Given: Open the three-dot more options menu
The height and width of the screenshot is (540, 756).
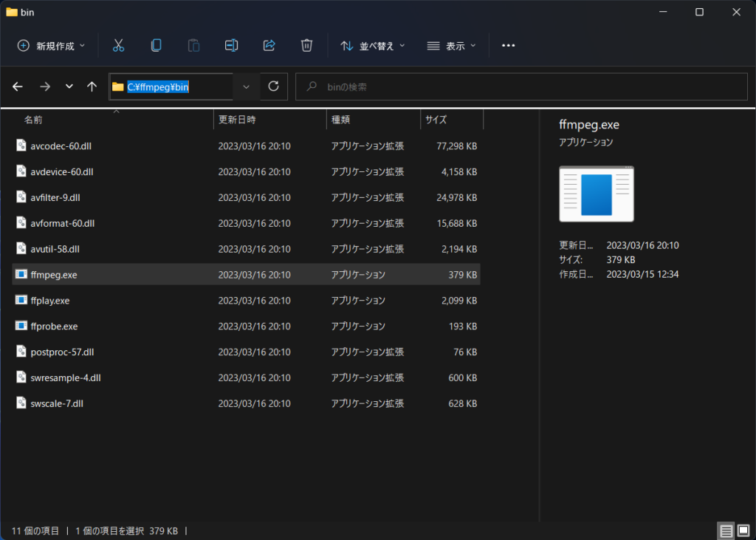Looking at the screenshot, I should 508,45.
